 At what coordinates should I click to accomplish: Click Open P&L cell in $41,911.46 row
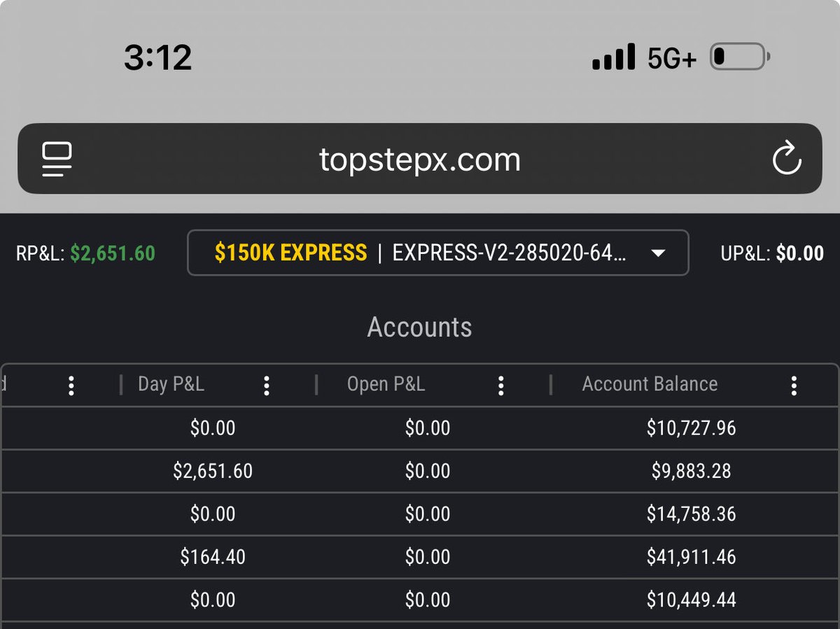tap(428, 557)
